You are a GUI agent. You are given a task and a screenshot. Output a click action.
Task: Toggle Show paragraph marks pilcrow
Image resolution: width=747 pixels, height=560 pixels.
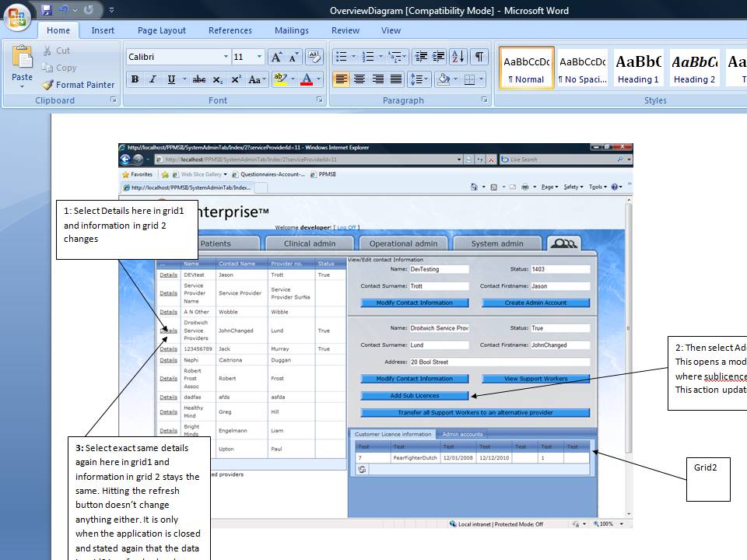click(x=479, y=57)
